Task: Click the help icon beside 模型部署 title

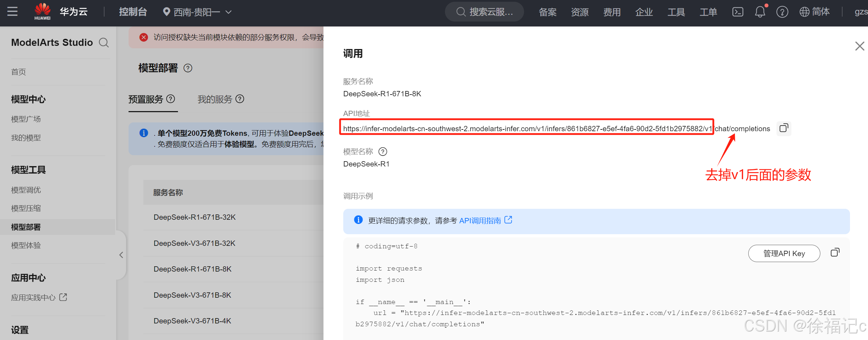Action: (188, 68)
